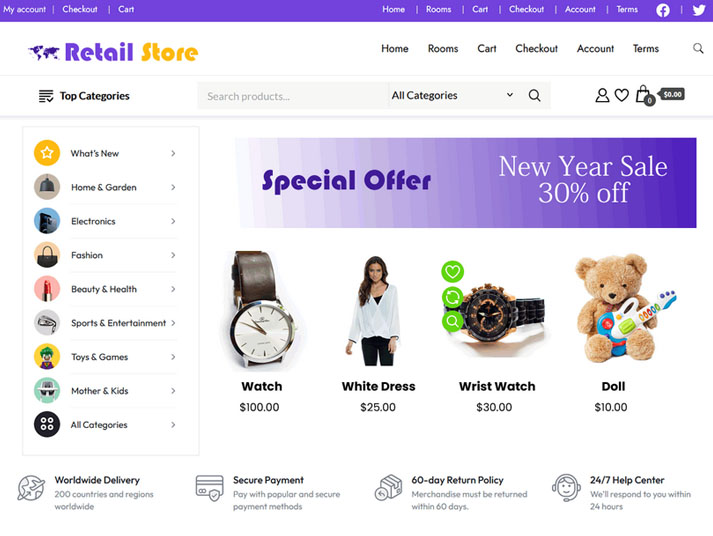The height and width of the screenshot is (536, 713).
Task: Quick view the Wrist Watch magnifier icon
Action: (452, 321)
